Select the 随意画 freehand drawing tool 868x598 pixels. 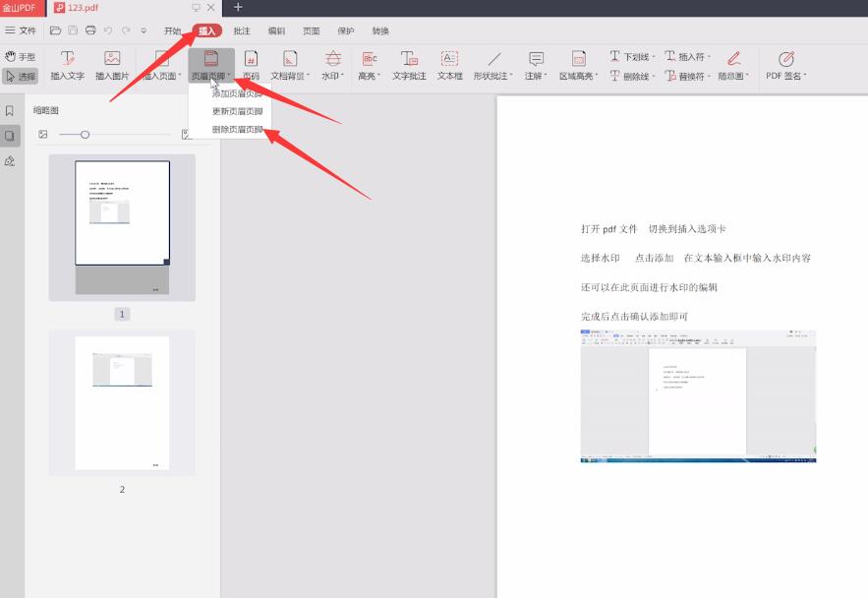click(733, 66)
